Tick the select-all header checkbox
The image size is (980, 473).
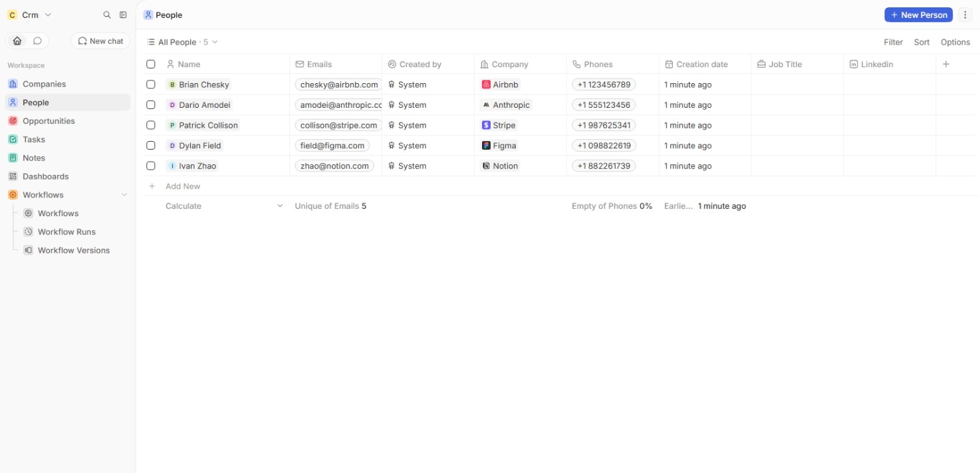click(x=151, y=64)
